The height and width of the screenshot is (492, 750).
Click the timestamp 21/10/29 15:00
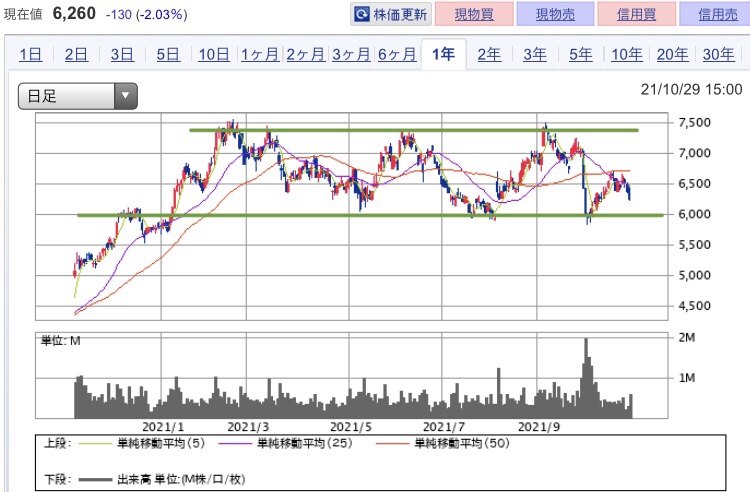(x=691, y=89)
